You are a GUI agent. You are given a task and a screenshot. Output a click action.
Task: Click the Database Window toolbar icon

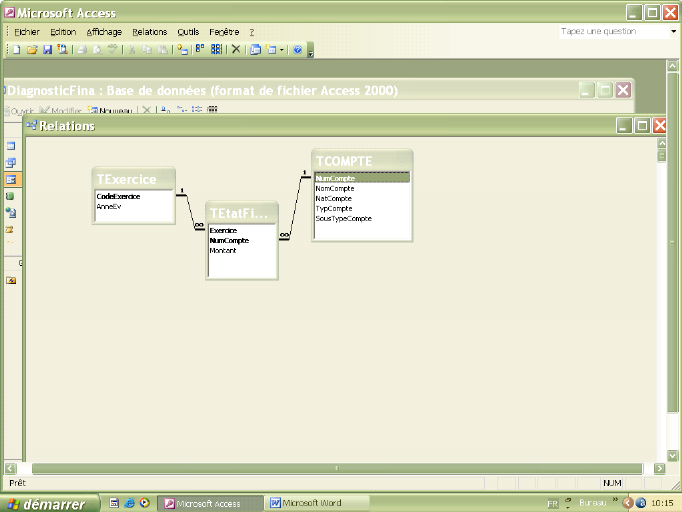pos(255,49)
